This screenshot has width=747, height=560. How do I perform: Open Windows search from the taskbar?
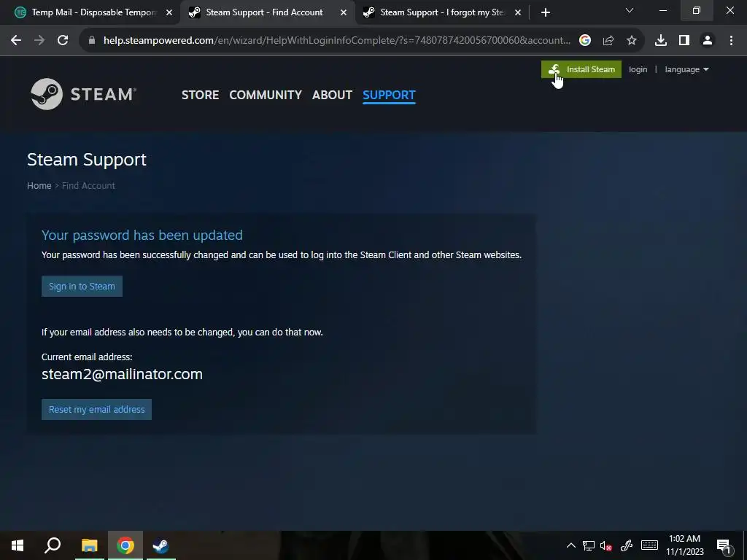point(53,545)
